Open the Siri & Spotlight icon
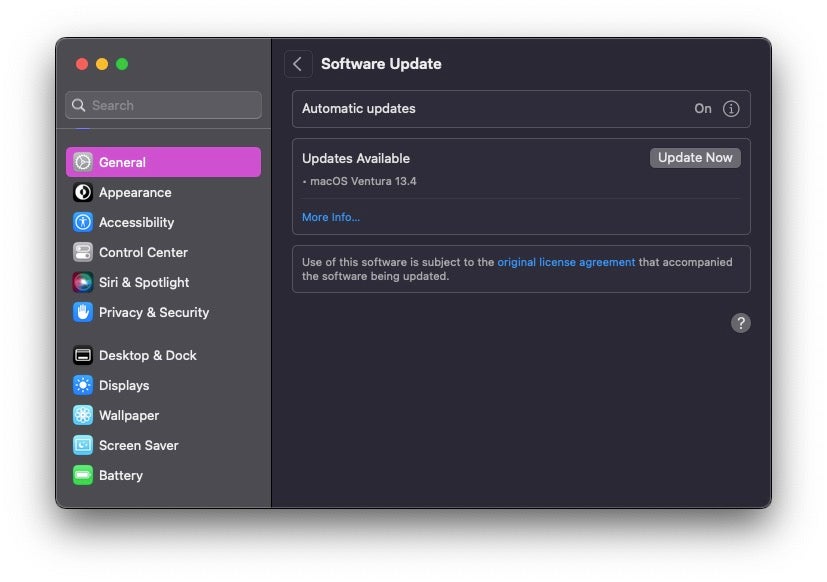 (x=83, y=282)
